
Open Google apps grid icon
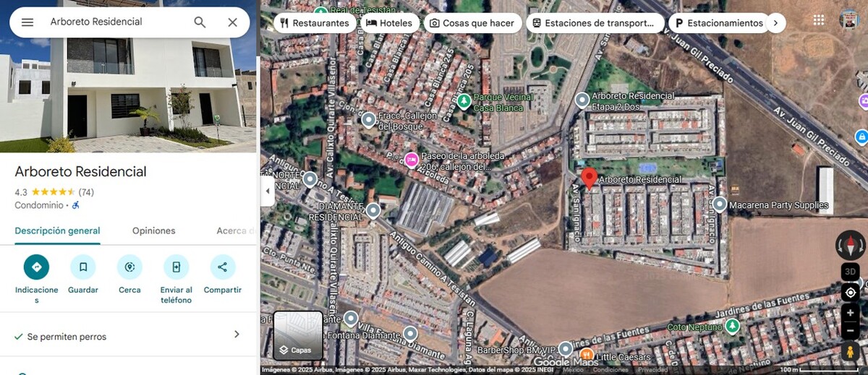click(x=819, y=20)
